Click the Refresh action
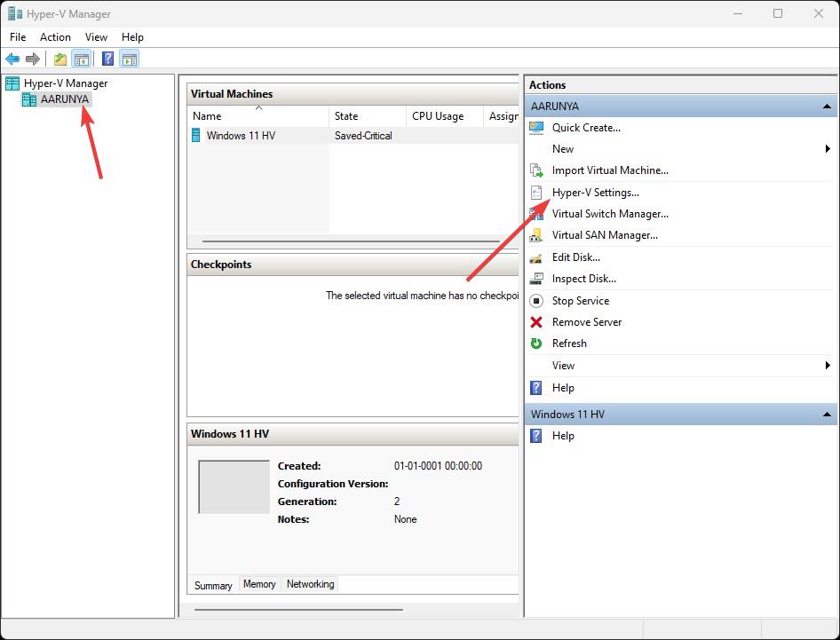The height and width of the screenshot is (640, 840). 569,344
